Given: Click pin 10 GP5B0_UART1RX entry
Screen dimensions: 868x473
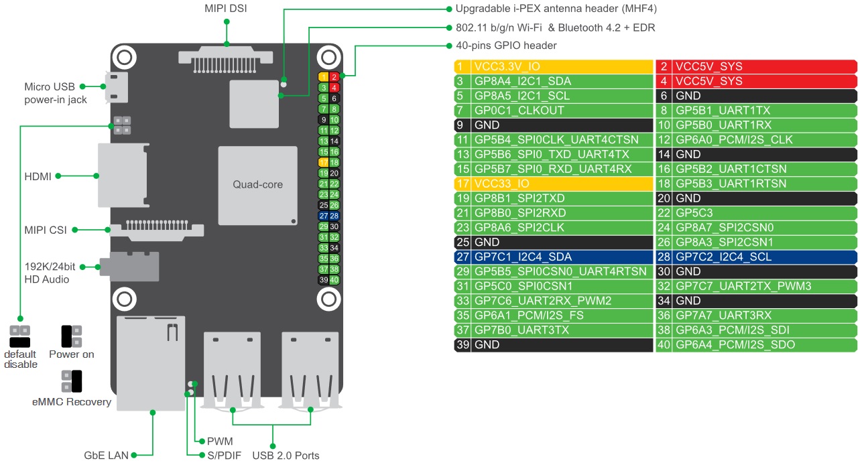Looking at the screenshot, I should (x=757, y=125).
